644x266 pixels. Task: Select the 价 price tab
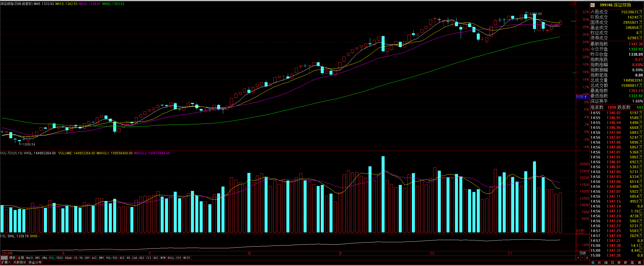pos(600,262)
